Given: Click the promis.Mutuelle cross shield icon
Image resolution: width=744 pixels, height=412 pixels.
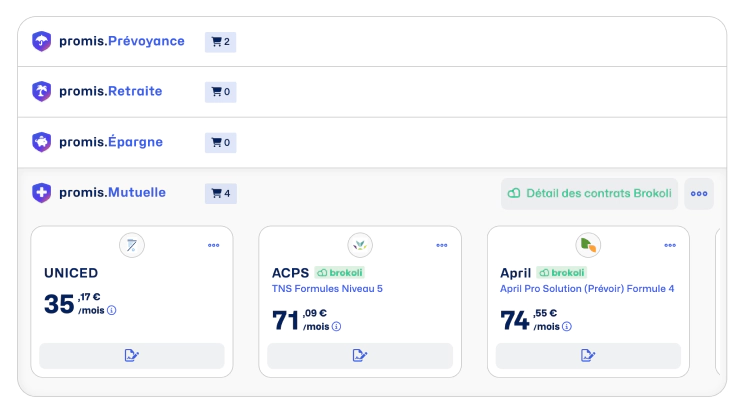Looking at the screenshot, I should (x=41, y=193).
